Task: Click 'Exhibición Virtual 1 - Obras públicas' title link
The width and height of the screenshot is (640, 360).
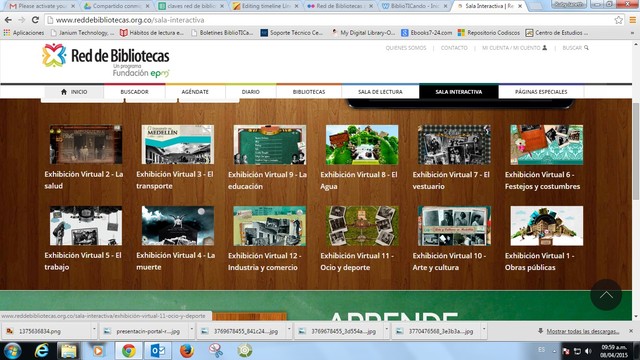Action: [540, 262]
